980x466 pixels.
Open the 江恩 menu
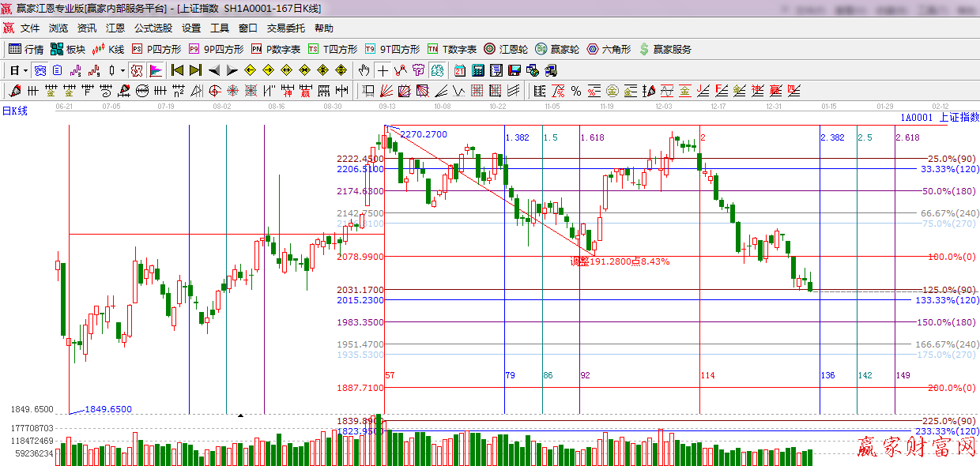coord(115,28)
